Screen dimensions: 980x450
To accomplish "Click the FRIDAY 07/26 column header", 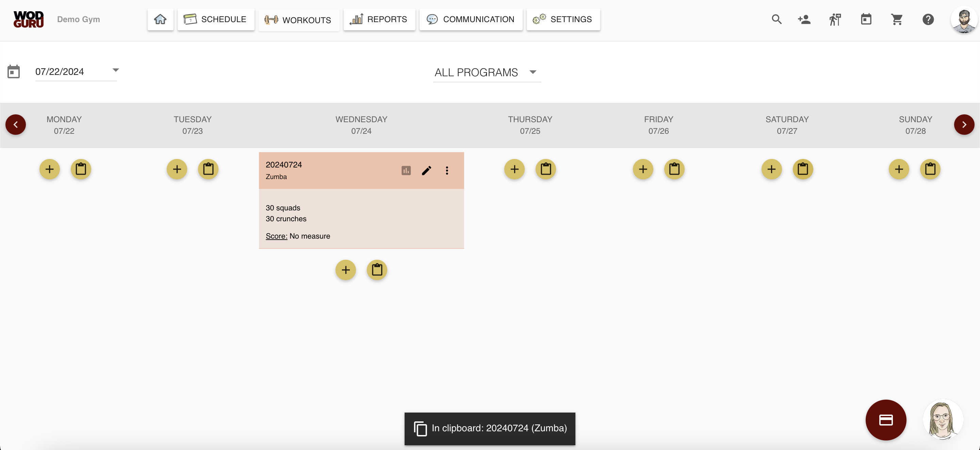I will tap(658, 125).
